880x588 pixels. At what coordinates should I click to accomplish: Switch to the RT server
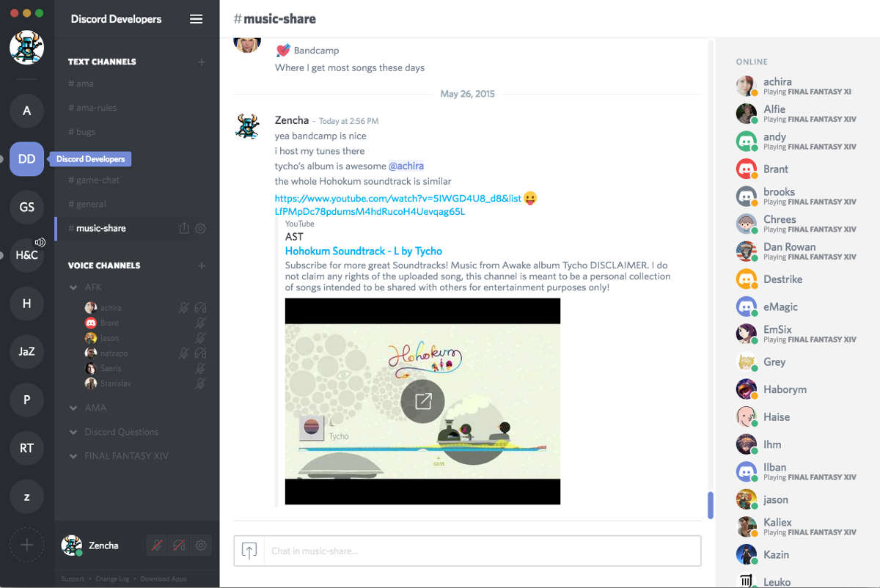click(27, 448)
